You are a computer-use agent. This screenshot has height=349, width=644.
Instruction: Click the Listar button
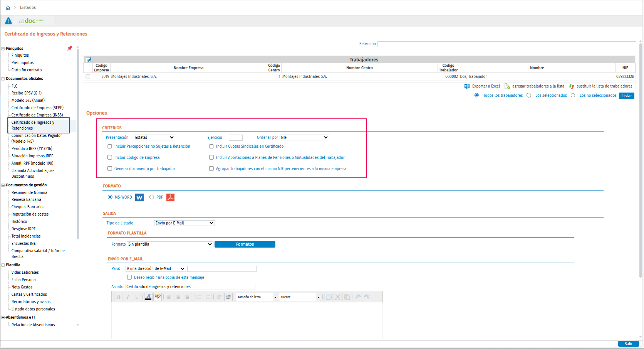627,96
